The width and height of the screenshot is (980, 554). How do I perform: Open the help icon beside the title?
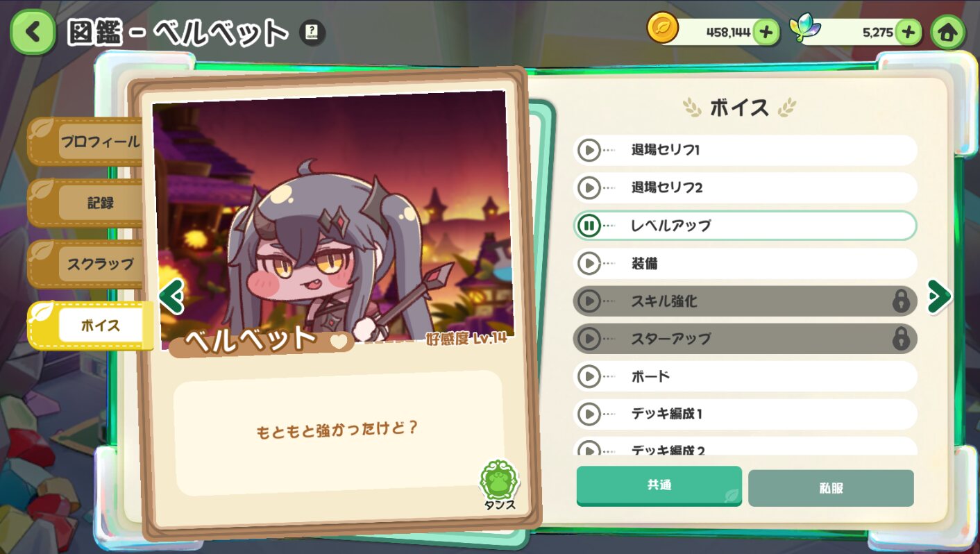312,33
